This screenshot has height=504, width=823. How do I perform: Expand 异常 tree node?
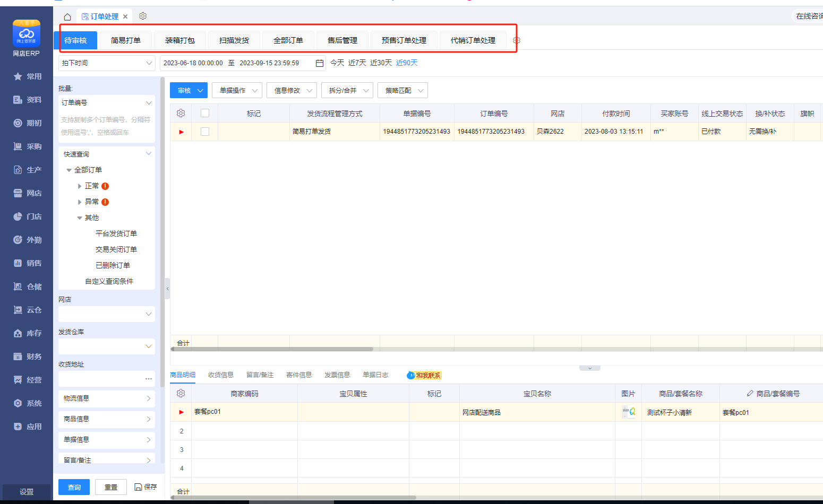pos(80,202)
